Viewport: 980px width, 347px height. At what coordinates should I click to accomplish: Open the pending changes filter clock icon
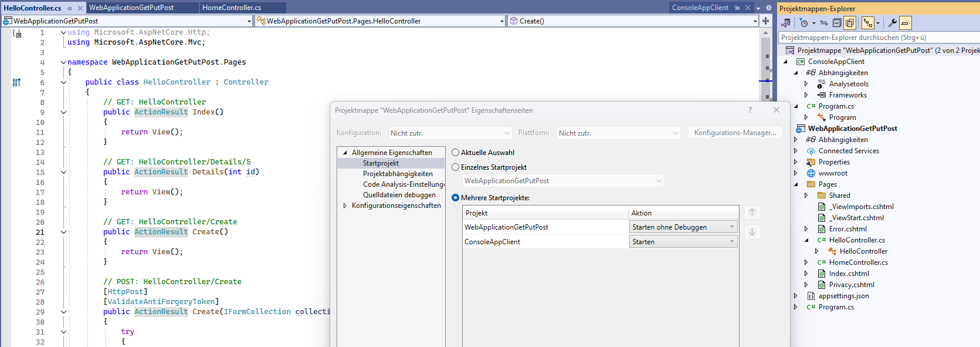click(804, 23)
